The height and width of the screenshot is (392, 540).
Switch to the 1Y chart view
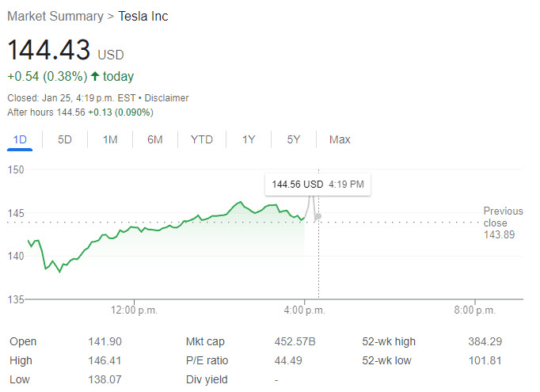(249, 139)
